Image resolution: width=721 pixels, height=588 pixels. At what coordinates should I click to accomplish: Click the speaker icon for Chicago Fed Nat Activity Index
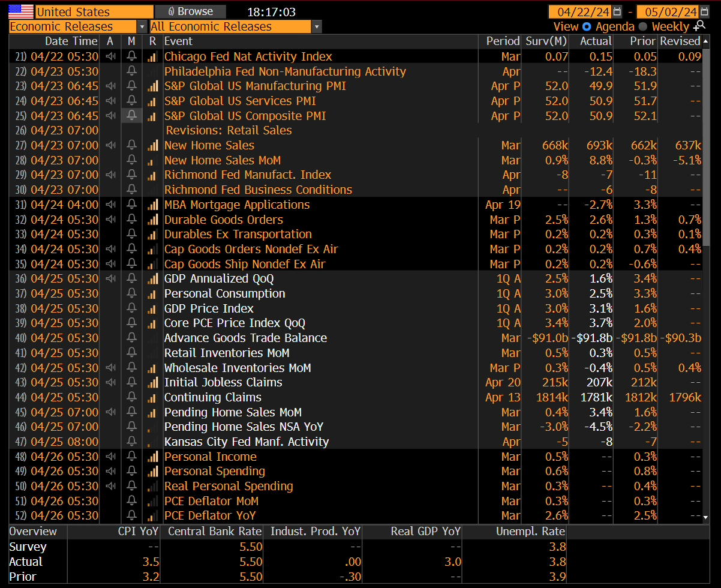pos(110,56)
